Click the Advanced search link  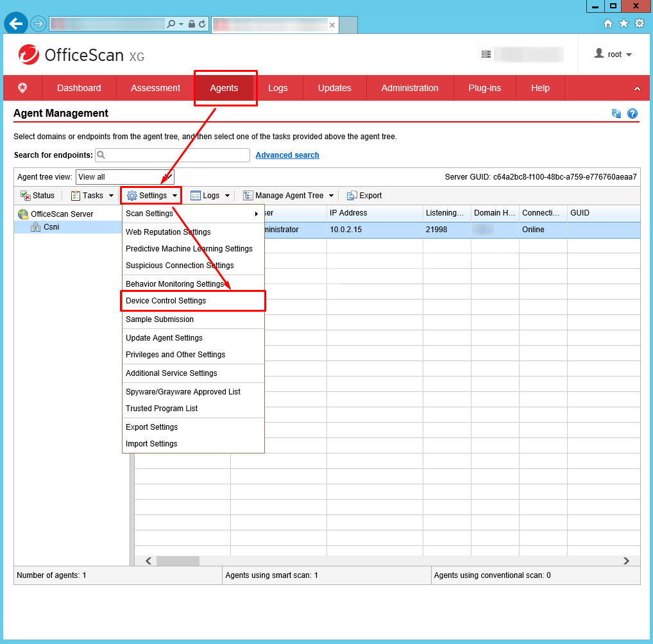click(287, 155)
